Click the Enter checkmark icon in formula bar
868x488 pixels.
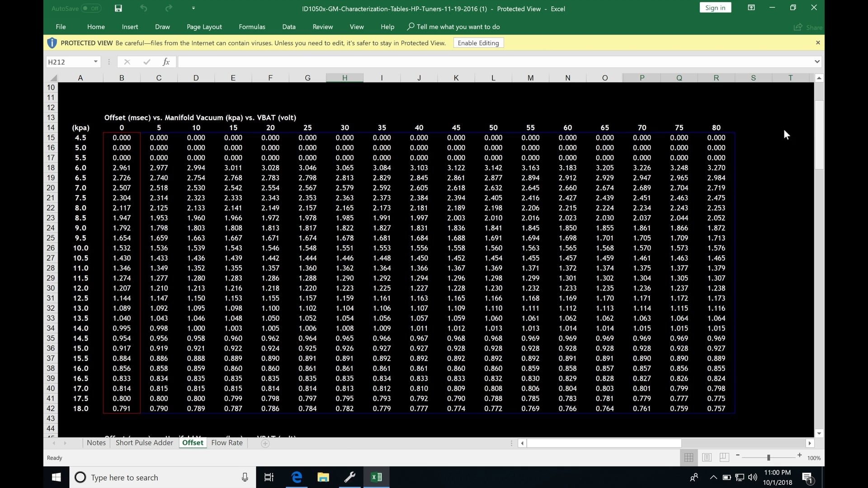point(146,62)
